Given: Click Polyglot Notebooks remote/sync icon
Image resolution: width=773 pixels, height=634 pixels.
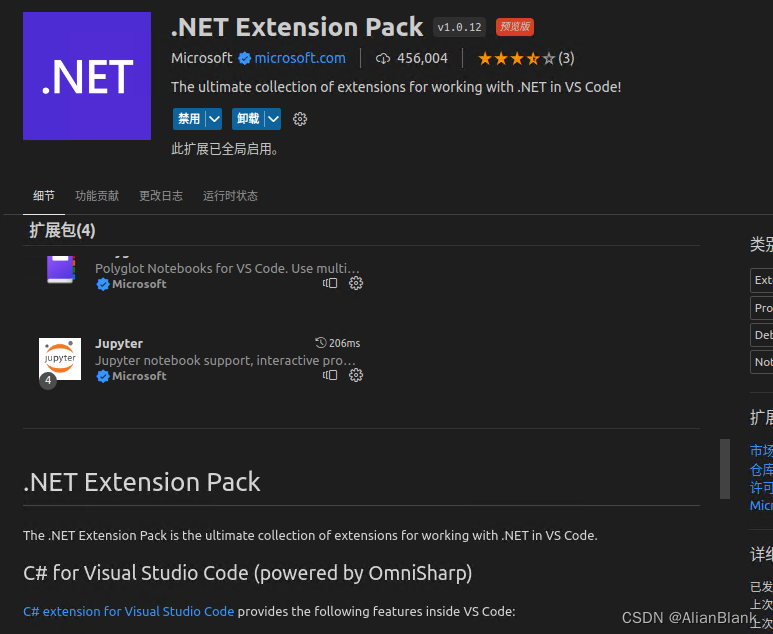Looking at the screenshot, I should [330, 283].
